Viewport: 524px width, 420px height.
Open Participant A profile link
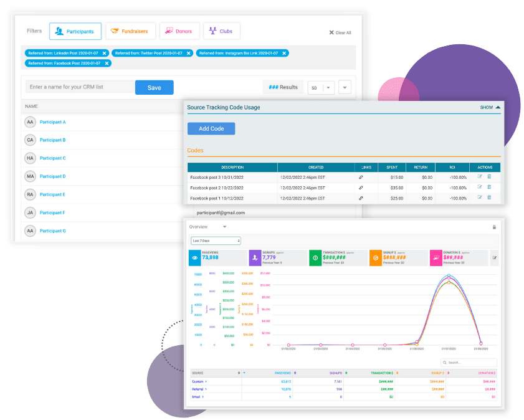(53, 122)
